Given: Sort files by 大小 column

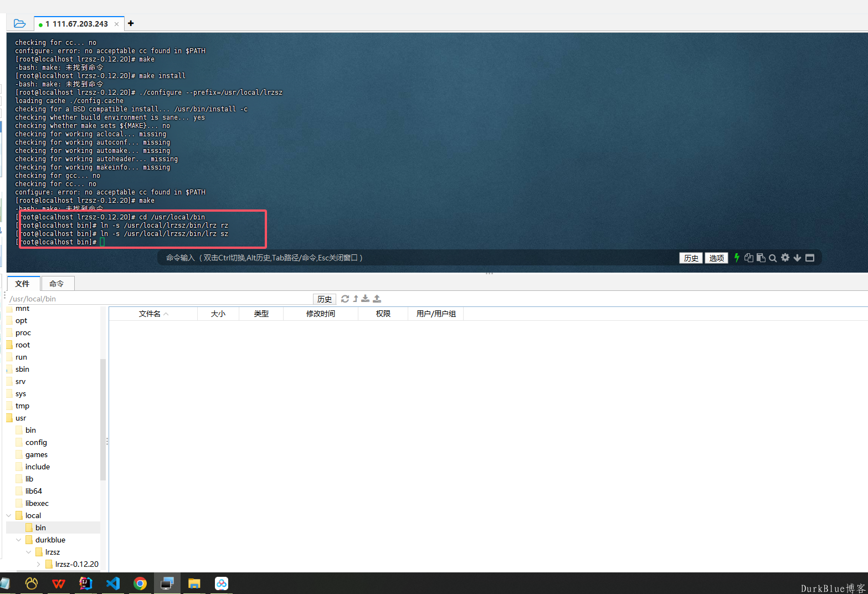Looking at the screenshot, I should pos(218,314).
